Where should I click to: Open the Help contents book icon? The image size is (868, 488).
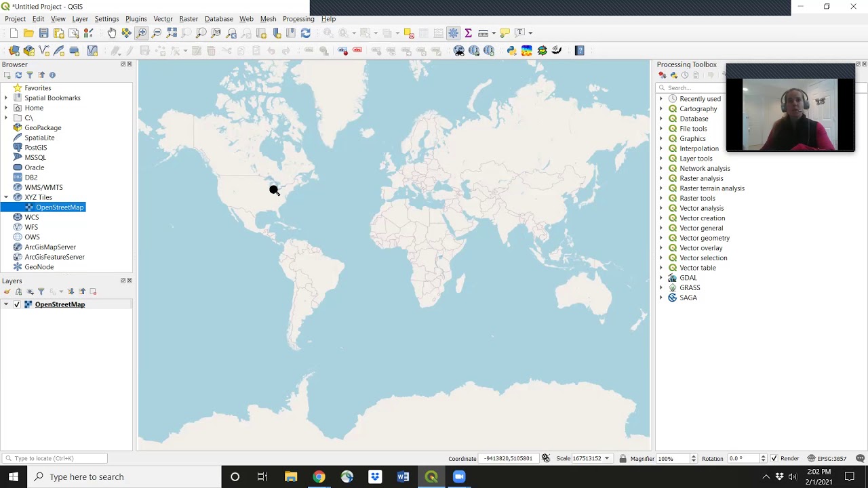point(580,51)
